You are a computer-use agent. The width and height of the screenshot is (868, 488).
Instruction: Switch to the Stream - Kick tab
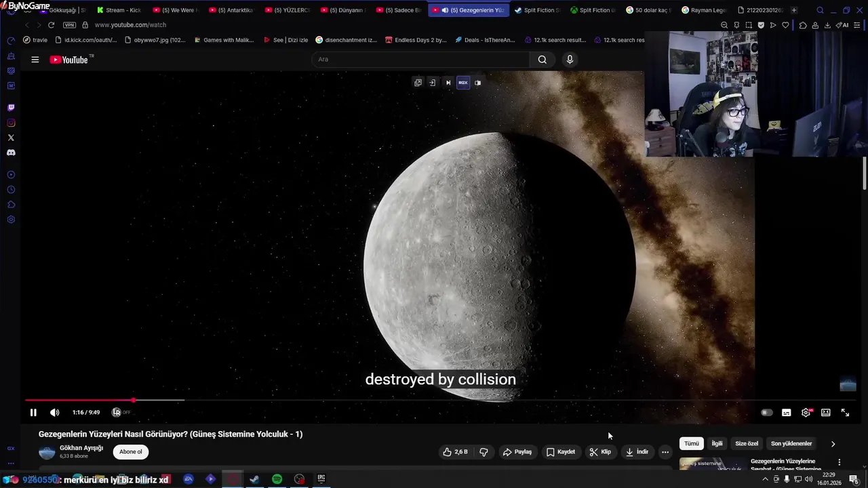point(119,10)
